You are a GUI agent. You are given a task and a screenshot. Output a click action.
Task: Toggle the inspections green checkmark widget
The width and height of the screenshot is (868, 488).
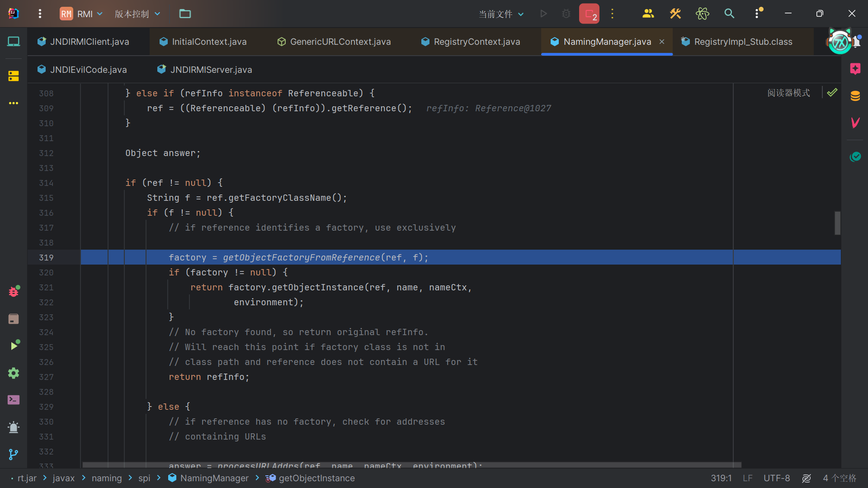[832, 93]
